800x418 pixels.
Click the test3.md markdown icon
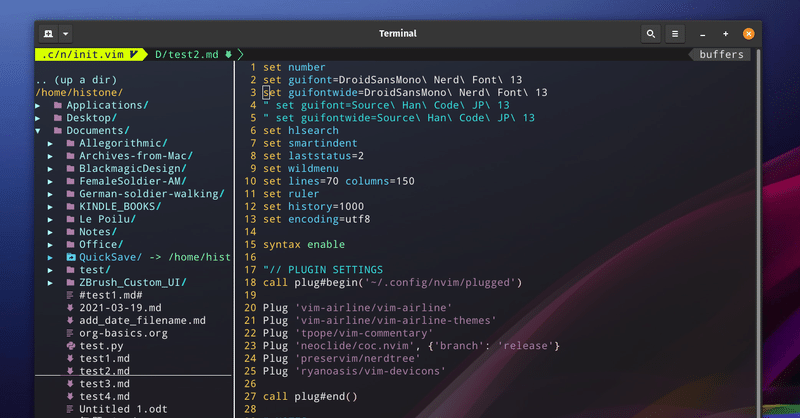(x=70, y=384)
